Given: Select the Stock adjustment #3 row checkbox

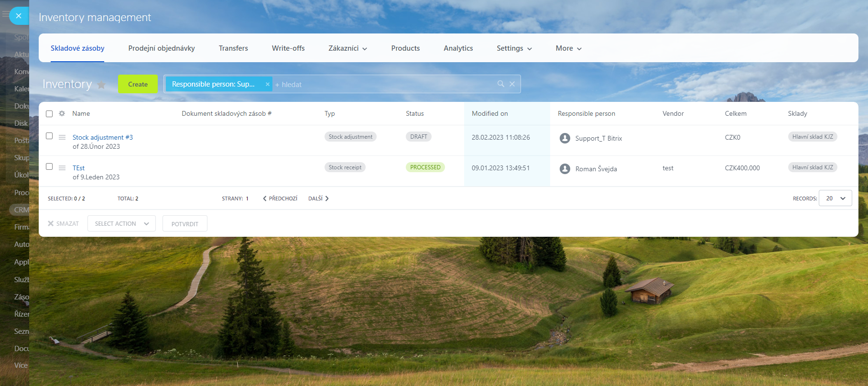Looking at the screenshot, I should click(49, 136).
